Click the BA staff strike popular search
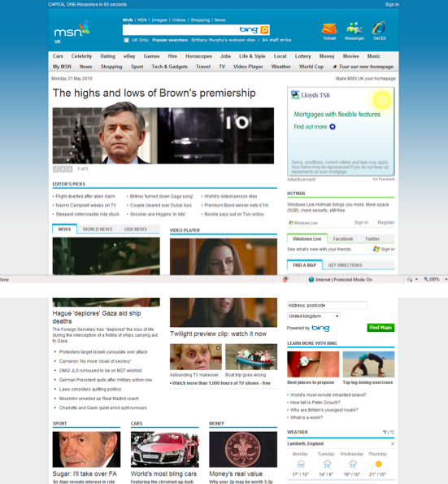Viewport: 448px width, 484px height. [276, 40]
